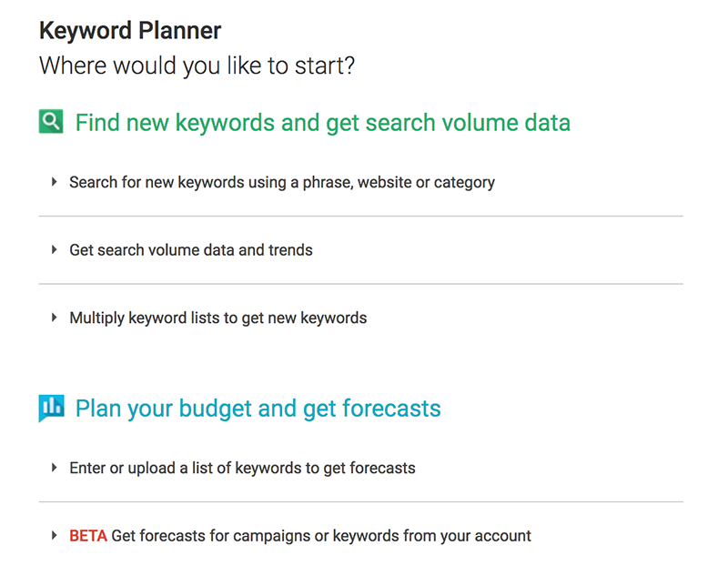
Task: Open 'Get search volume data and trends' option
Action: tap(191, 250)
